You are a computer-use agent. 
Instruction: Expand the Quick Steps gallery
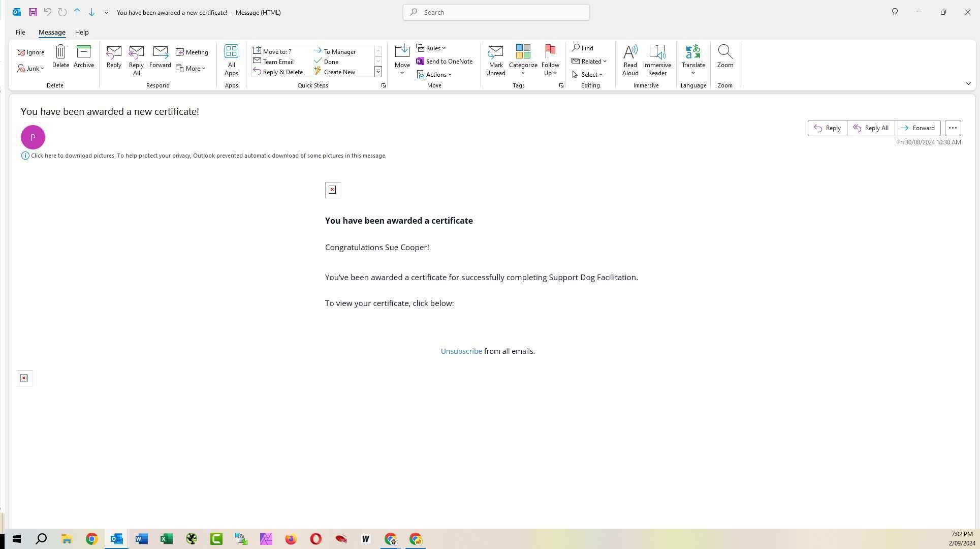tap(378, 72)
